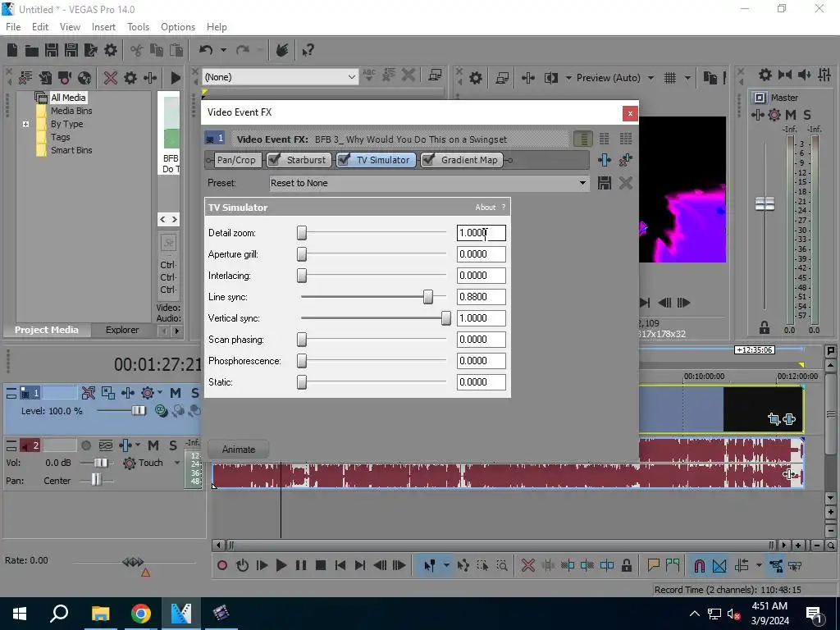This screenshot has height=630, width=840.
Task: Open edit tool dropdown arrow in transport toolbar
Action: (x=445, y=565)
